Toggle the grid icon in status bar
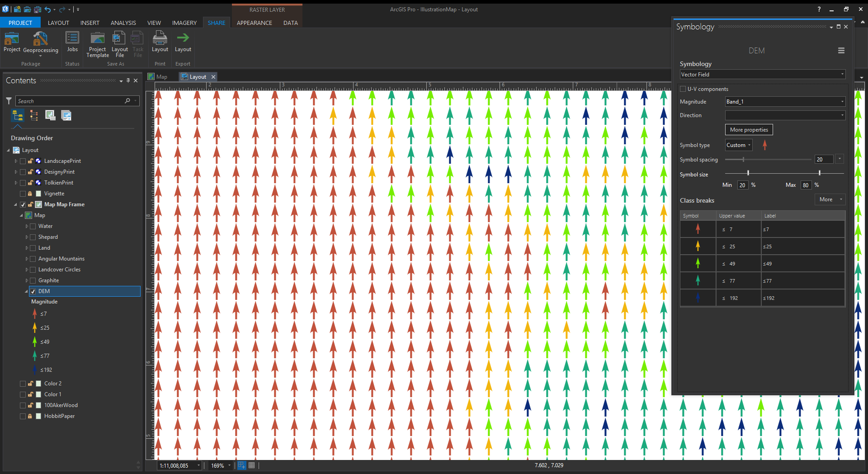The image size is (868, 474). click(252, 465)
